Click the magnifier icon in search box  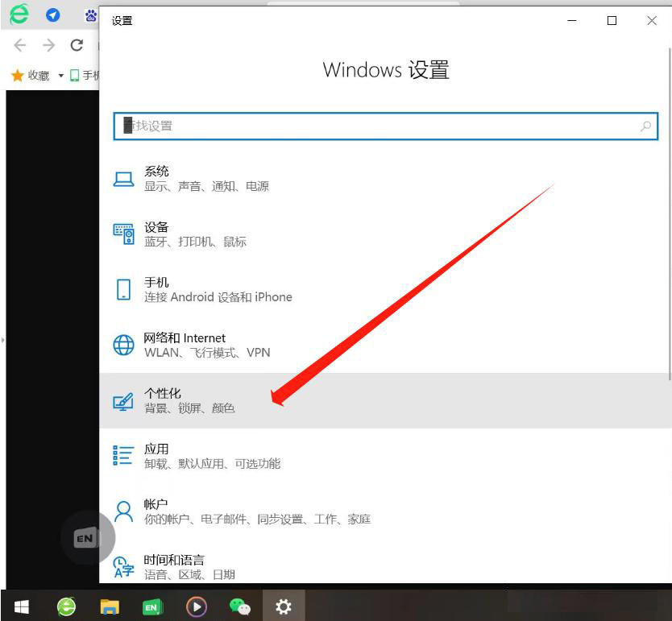pos(645,126)
